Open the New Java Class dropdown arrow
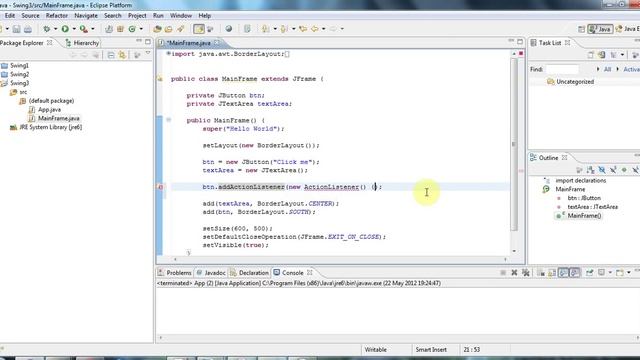 pyautogui.click(x=141, y=29)
